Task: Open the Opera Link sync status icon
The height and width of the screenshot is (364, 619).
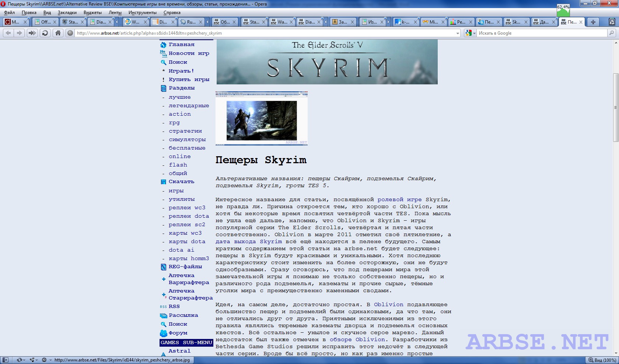Action: coord(20,360)
